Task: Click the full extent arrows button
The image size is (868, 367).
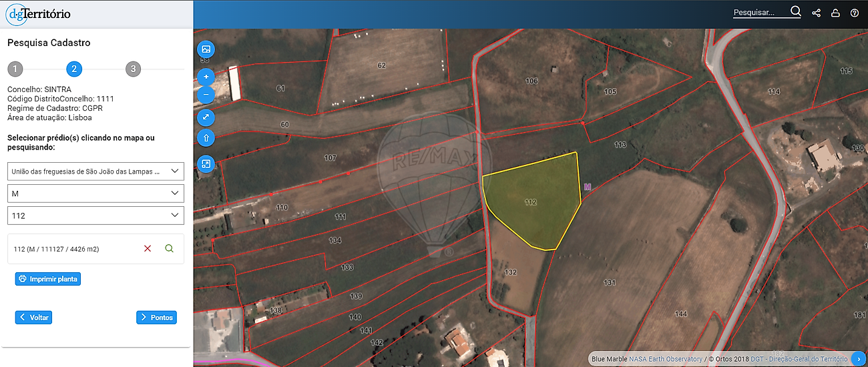Action: (x=206, y=117)
